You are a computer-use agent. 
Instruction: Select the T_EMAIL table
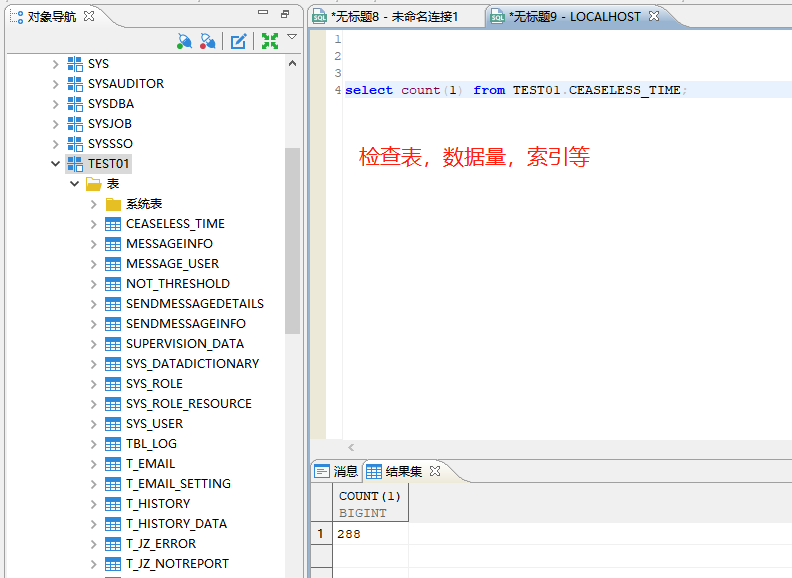151,464
